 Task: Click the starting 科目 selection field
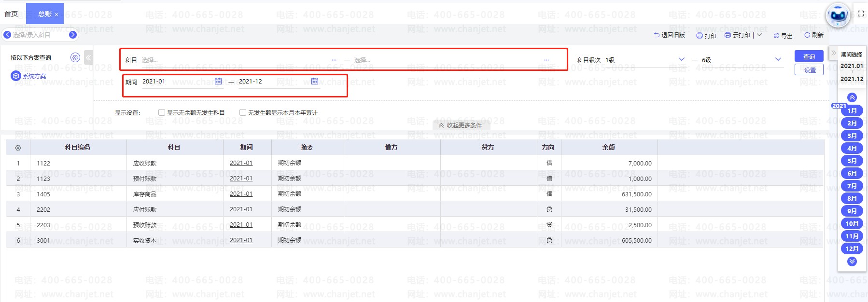click(237, 60)
